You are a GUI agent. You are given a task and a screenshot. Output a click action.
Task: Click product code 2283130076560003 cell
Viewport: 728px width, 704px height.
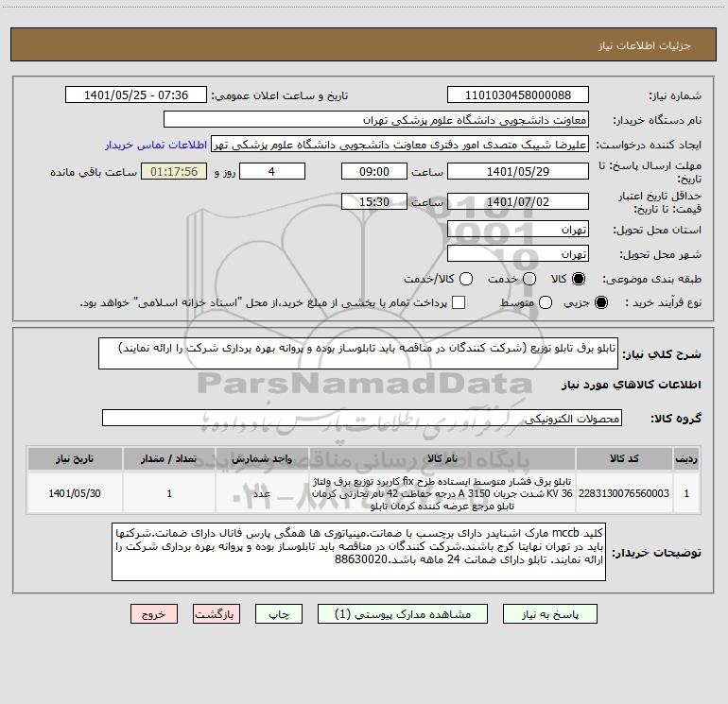tap(624, 493)
